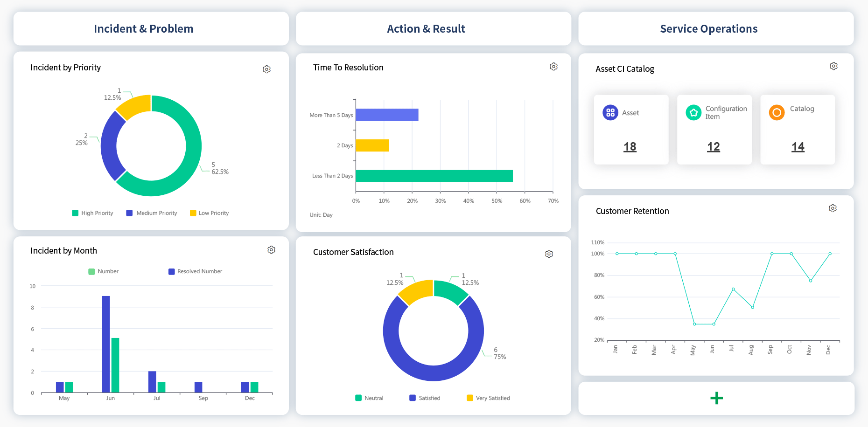Open Customer Retention settings gear
The height and width of the screenshot is (427, 868).
click(x=833, y=208)
